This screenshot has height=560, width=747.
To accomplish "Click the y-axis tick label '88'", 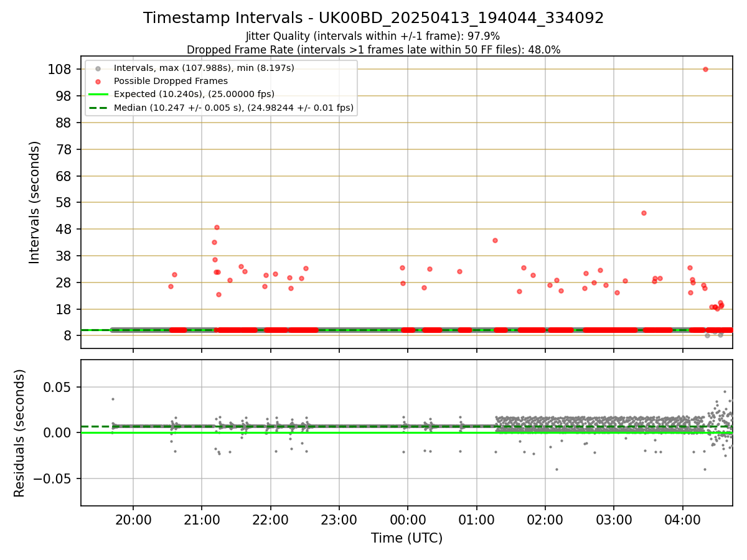I will point(64,123).
